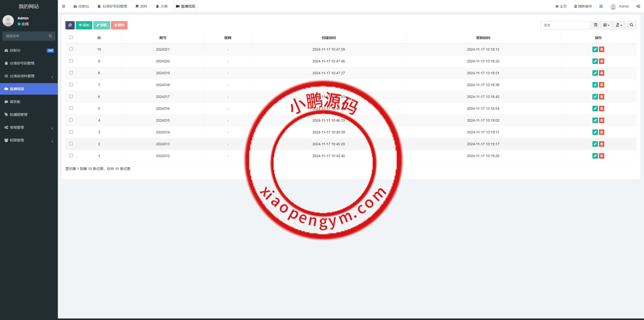Toggle the table card view icon
The height and width of the screenshot is (320, 644).
[x=595, y=25]
